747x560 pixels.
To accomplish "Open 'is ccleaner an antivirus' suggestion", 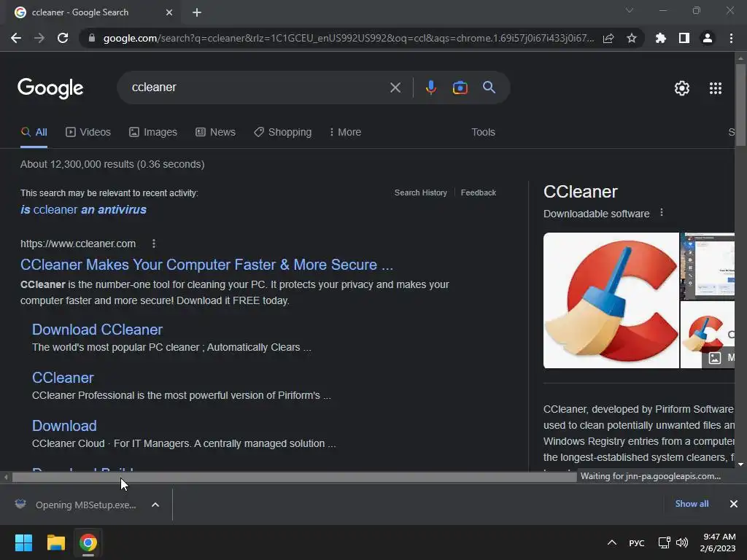I will coord(83,209).
